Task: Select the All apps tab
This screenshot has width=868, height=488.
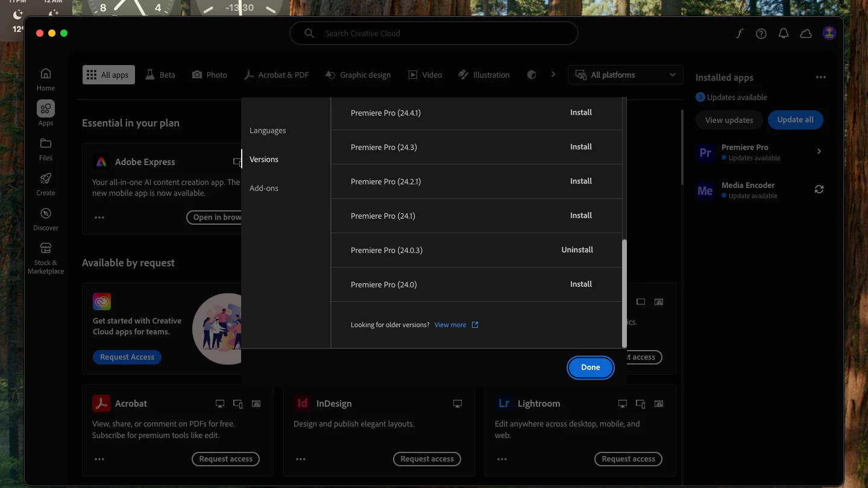Action: coord(108,75)
